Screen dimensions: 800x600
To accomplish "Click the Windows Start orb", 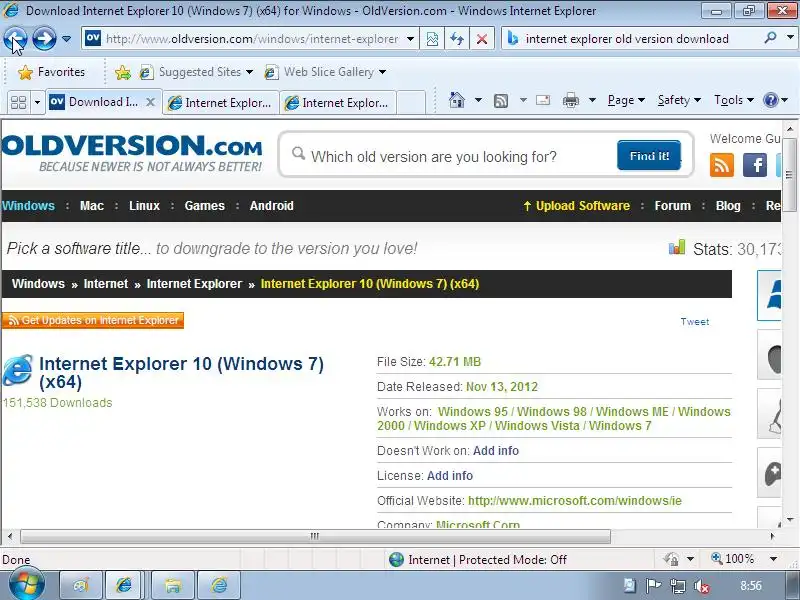I will tap(26, 583).
